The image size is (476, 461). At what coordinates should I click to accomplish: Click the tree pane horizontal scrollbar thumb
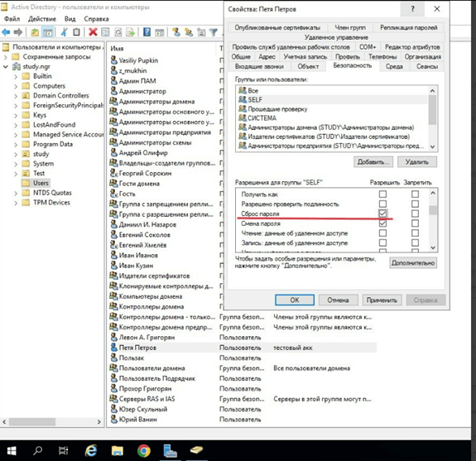click(x=32, y=421)
